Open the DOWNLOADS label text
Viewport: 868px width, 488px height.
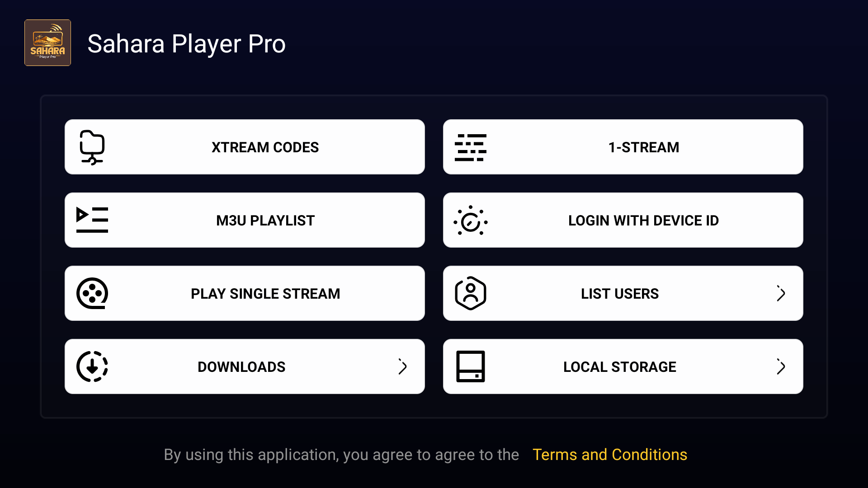pos(241,367)
